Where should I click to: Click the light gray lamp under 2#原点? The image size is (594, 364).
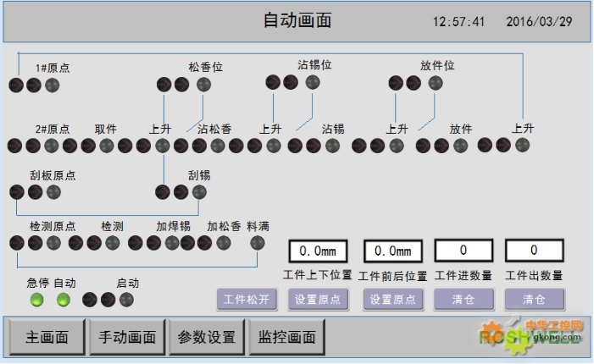point(52,146)
